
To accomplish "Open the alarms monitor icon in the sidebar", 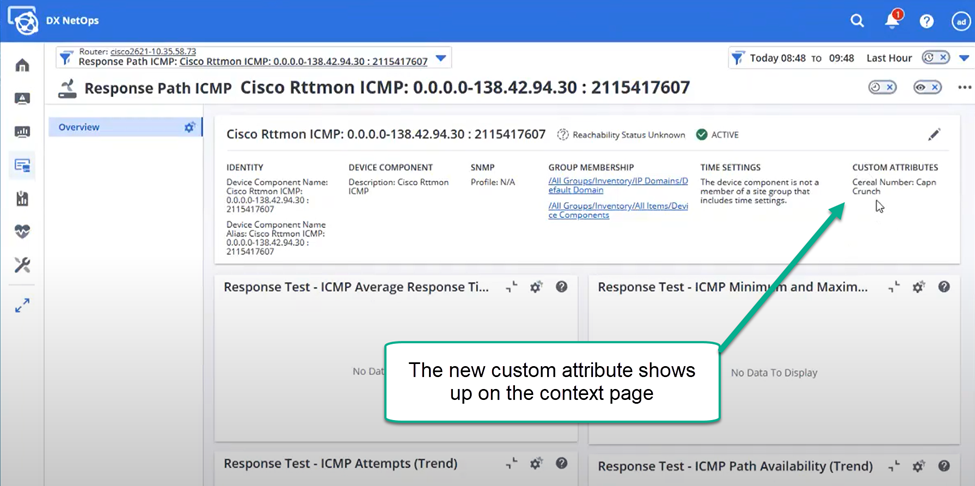I will (x=22, y=98).
